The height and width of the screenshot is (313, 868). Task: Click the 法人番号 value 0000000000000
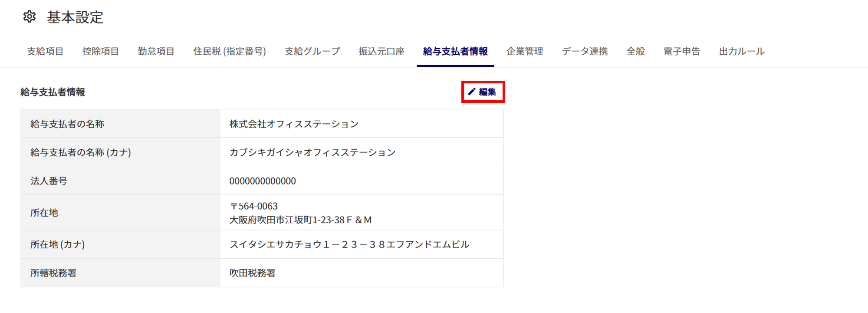[263, 181]
